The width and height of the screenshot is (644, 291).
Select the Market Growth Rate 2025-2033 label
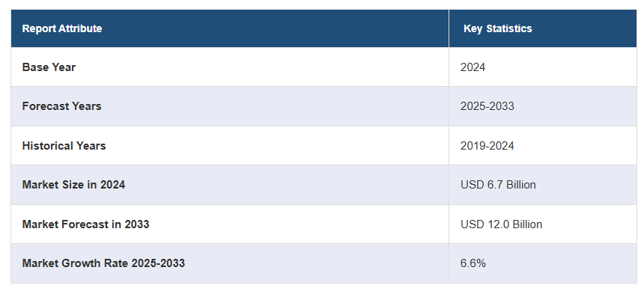[103, 263]
